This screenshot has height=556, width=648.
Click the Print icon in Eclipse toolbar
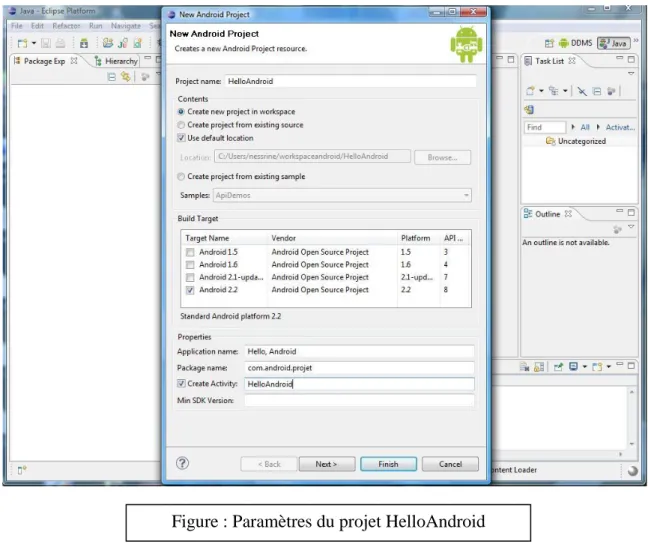pos(60,43)
